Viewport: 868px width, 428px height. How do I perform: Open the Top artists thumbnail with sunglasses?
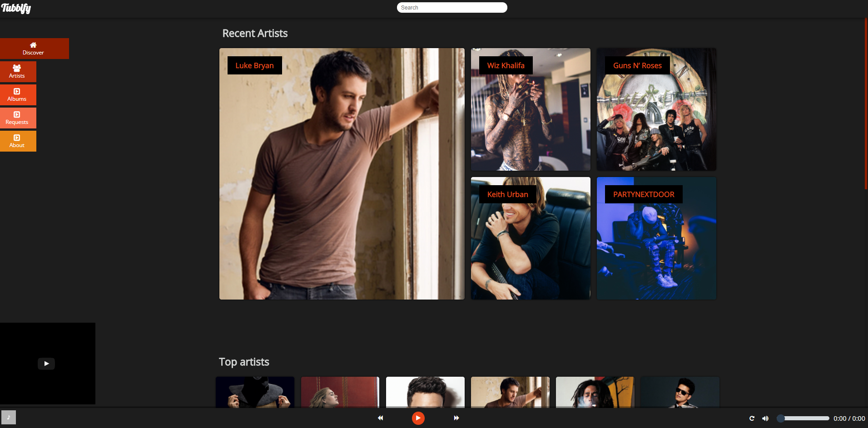click(680, 392)
